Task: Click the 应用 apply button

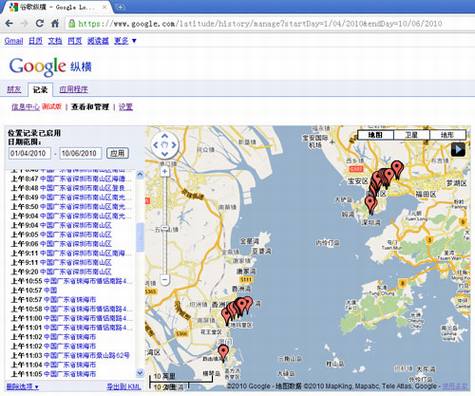Action: tap(117, 153)
